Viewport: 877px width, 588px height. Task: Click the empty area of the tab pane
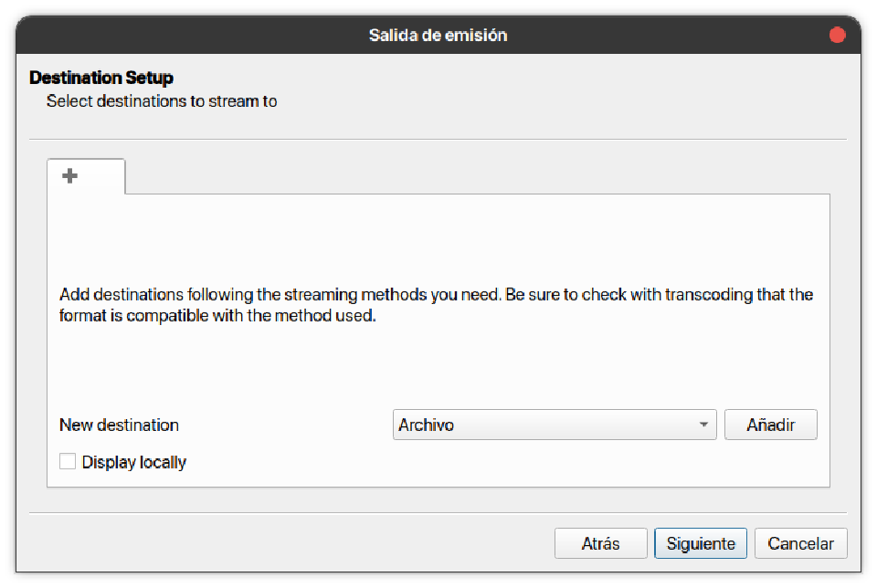[x=438, y=237]
